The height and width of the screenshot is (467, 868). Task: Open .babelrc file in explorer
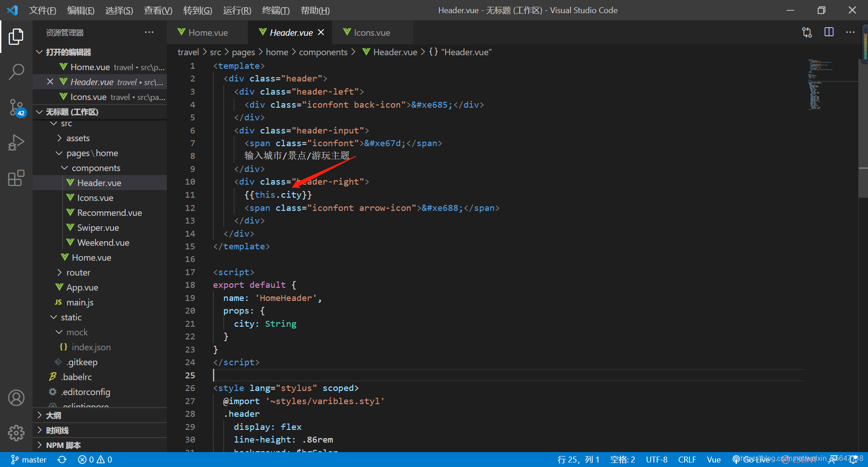point(77,377)
